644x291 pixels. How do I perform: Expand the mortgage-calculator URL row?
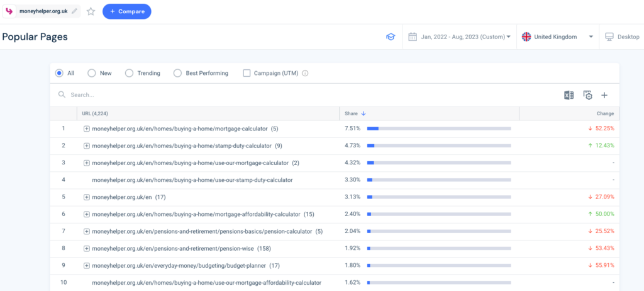pos(87,128)
